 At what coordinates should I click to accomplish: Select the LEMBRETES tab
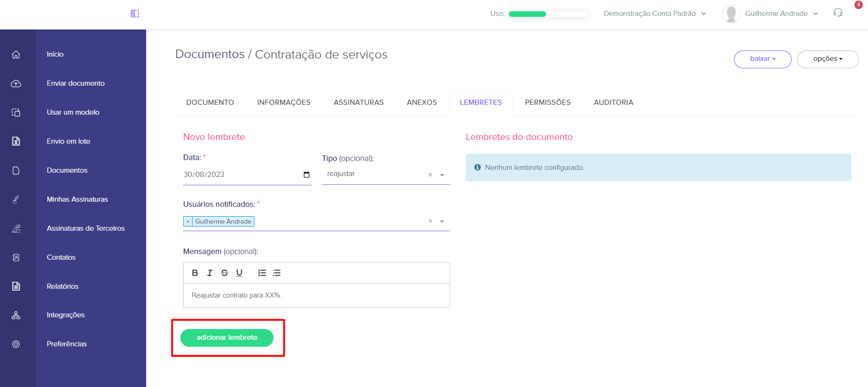(x=481, y=102)
